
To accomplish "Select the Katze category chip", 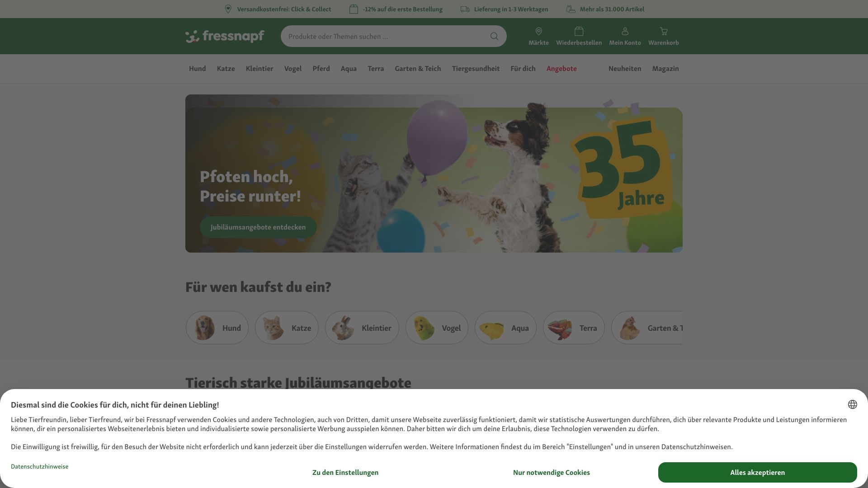I will (x=287, y=328).
